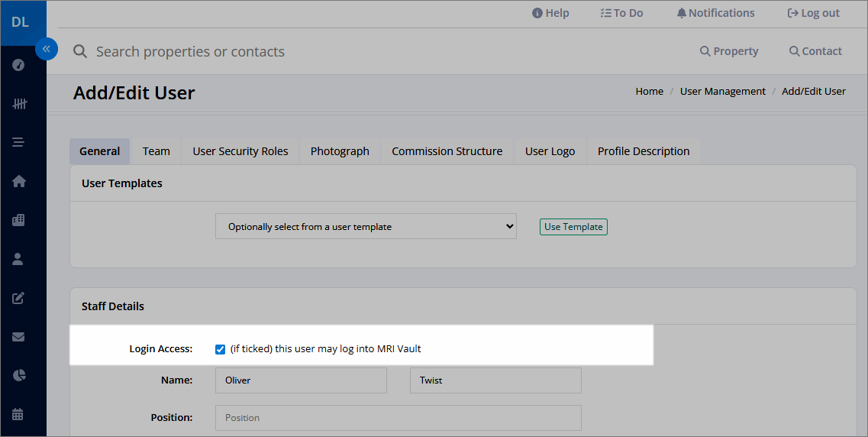Image resolution: width=868 pixels, height=437 pixels.
Task: Open the To Do list
Action: [x=621, y=13]
